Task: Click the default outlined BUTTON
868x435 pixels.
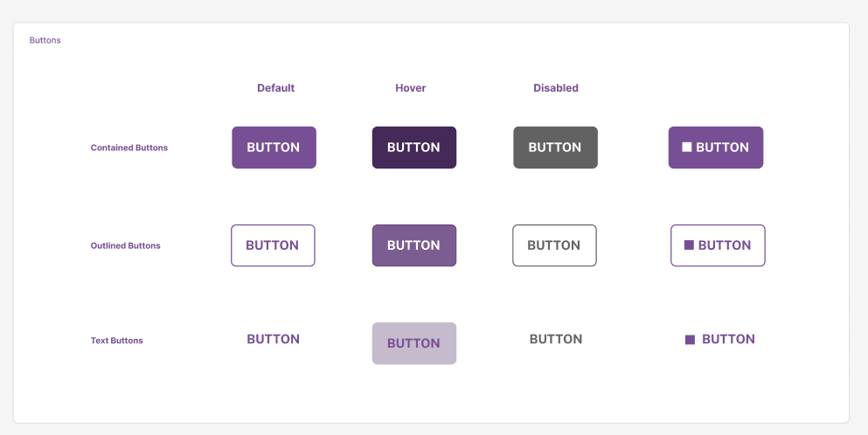Action: coord(273,245)
